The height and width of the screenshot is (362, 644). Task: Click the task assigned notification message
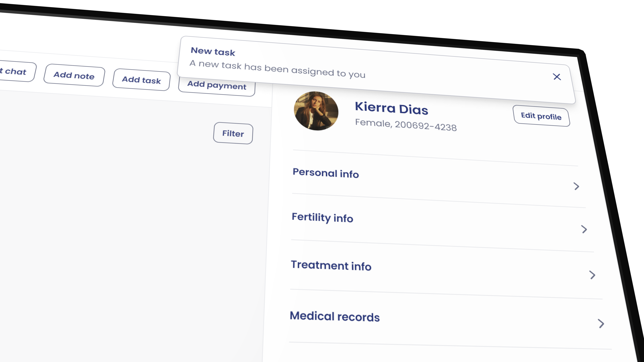(277, 69)
